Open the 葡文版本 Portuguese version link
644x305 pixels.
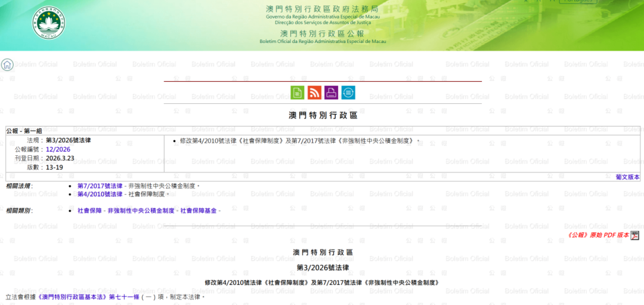tap(627, 177)
